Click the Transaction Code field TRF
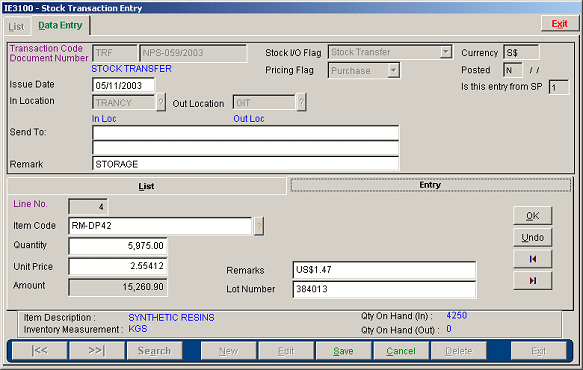 [x=115, y=53]
